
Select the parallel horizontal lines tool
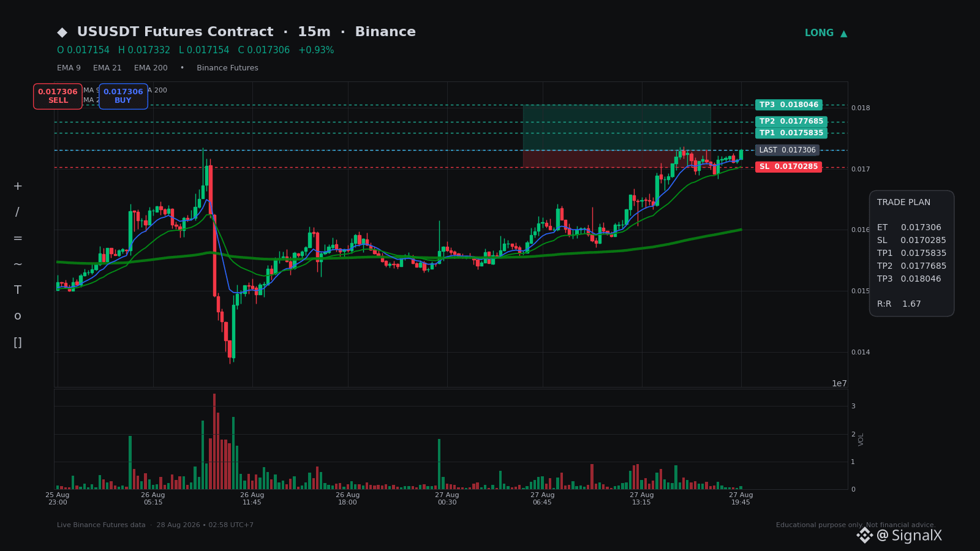tap(18, 238)
